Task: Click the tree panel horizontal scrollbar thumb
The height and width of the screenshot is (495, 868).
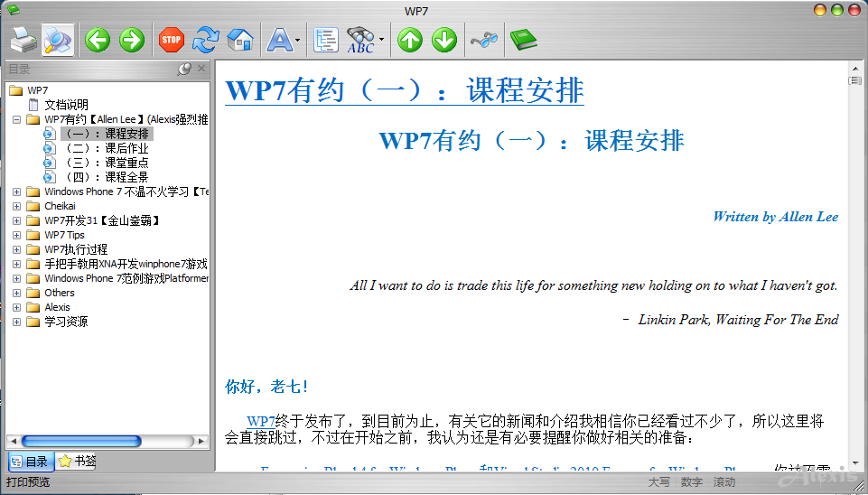Action: pyautogui.click(x=80, y=442)
